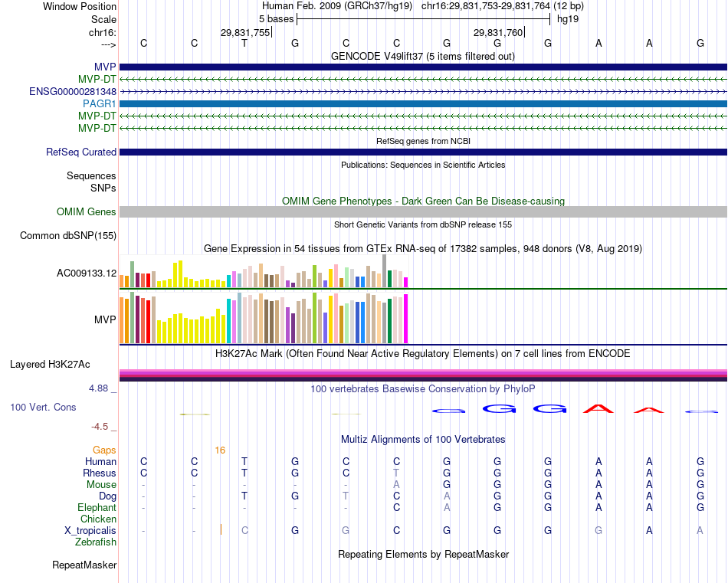This screenshot has width=728, height=583.
Task: Open the H3K27Ac Mark ENCODE track title
Action: coord(423,354)
